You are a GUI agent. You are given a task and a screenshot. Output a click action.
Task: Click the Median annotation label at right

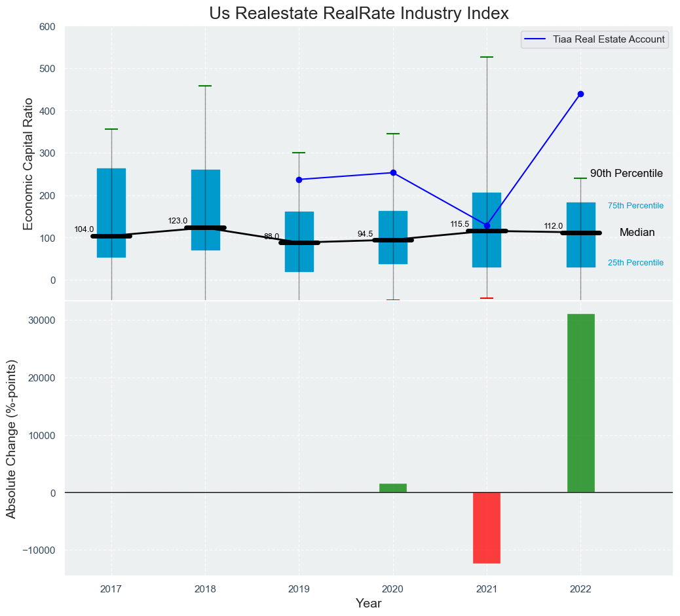637,233
